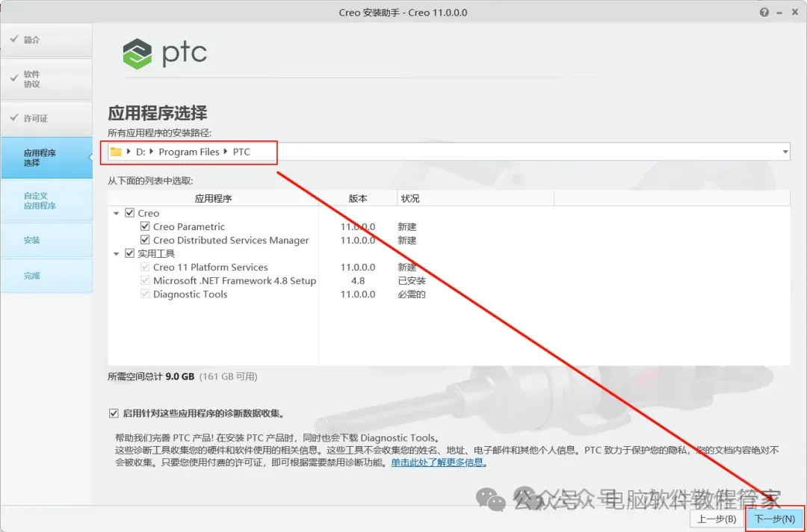Select Creo Parametric row label

pos(189,226)
